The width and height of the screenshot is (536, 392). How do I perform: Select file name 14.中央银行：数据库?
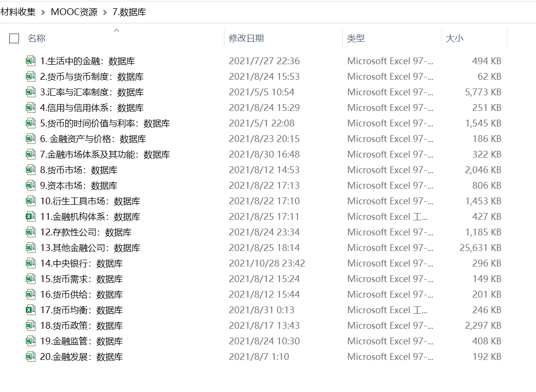pos(81,264)
